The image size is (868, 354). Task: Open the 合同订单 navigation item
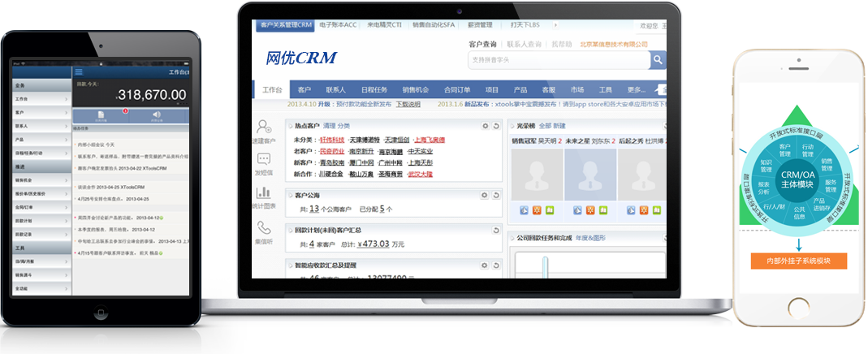click(457, 89)
